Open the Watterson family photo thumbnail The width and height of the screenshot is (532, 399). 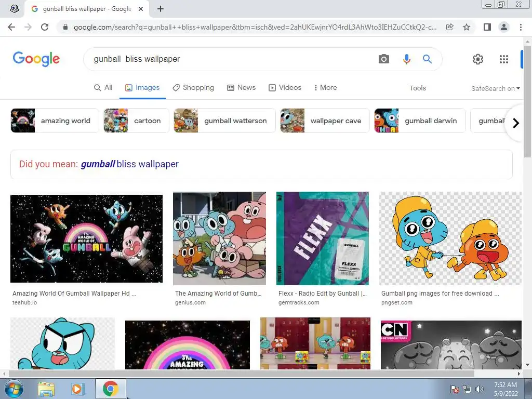point(220,238)
